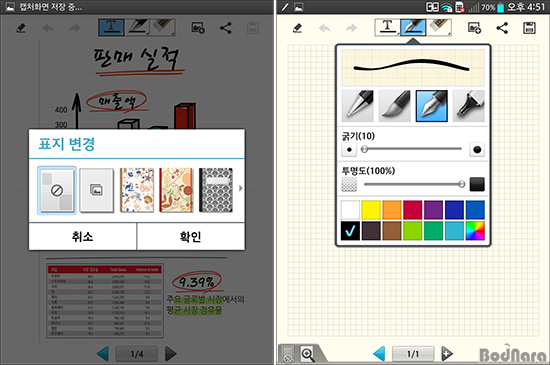
Task: Tap the save disk icon in right notebook
Action: [x=529, y=28]
